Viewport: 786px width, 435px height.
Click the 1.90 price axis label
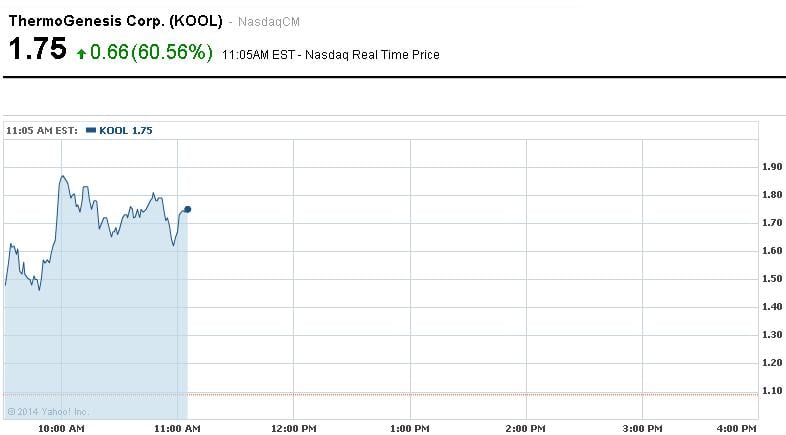(771, 167)
